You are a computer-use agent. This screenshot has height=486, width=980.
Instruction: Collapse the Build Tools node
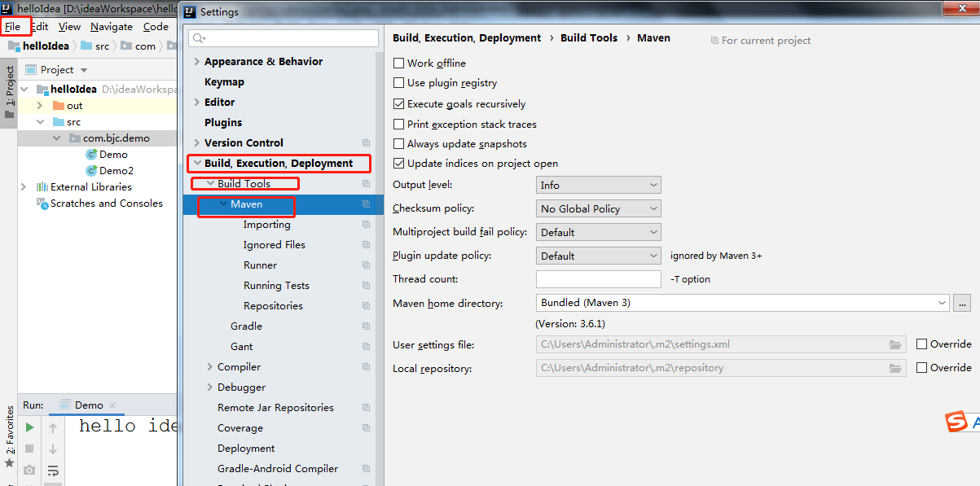pos(210,184)
